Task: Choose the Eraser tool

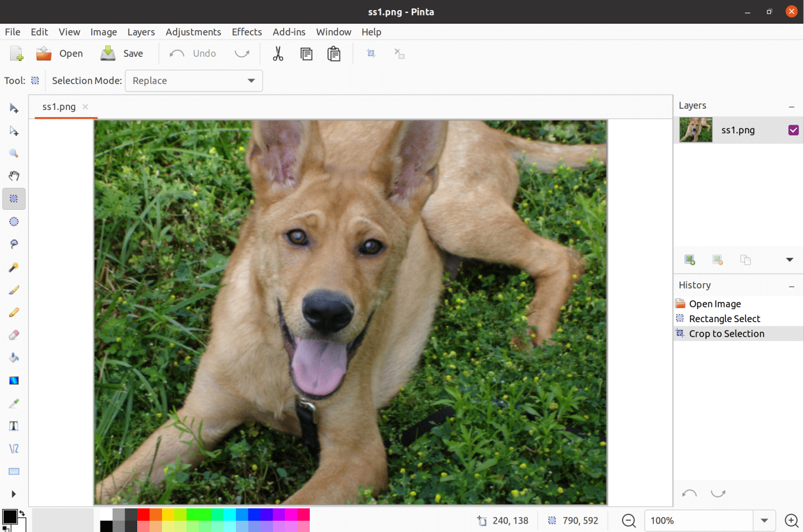Action: click(x=14, y=335)
